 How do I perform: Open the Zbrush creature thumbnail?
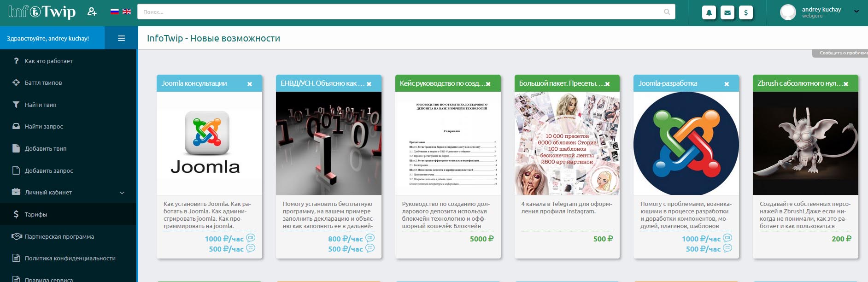pos(805,143)
